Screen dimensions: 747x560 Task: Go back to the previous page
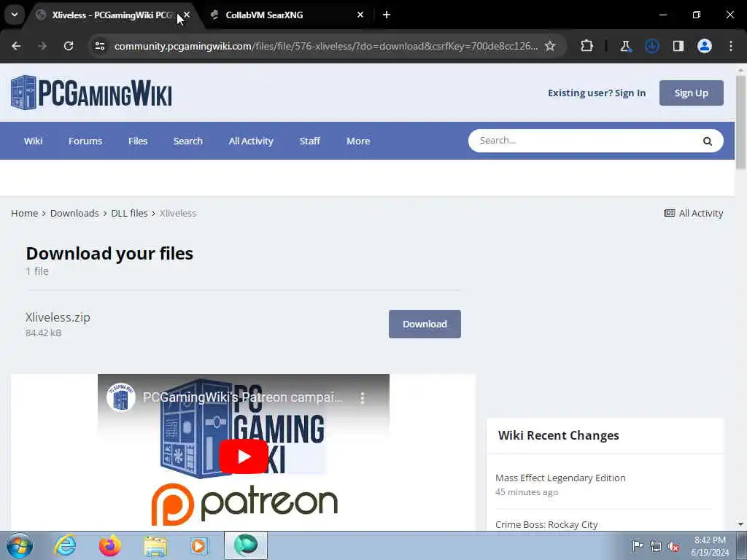(16, 46)
